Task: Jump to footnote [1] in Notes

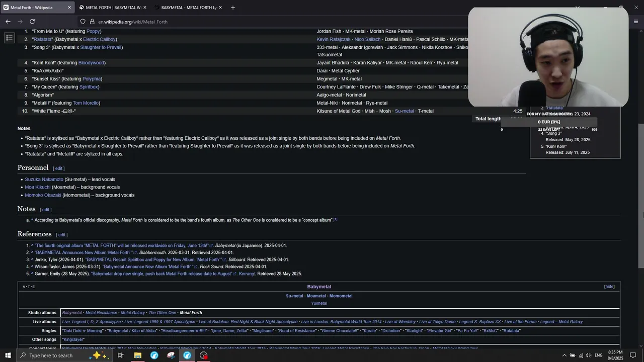Action: [x=336, y=219]
